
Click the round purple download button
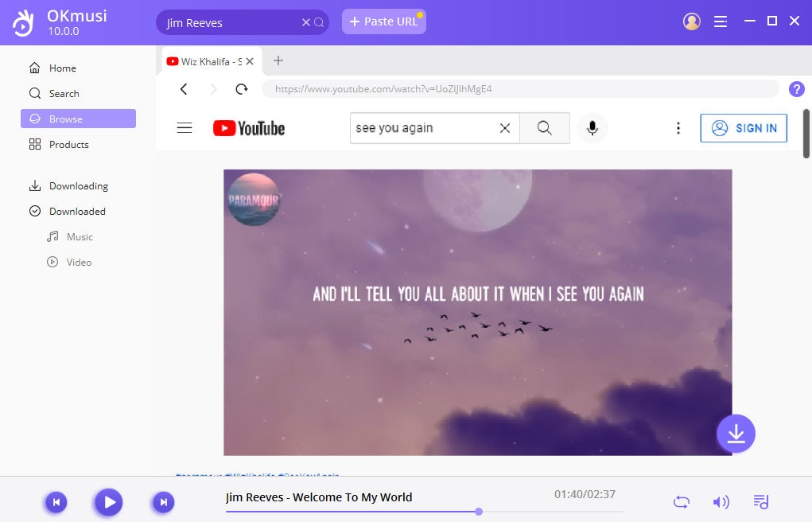736,434
